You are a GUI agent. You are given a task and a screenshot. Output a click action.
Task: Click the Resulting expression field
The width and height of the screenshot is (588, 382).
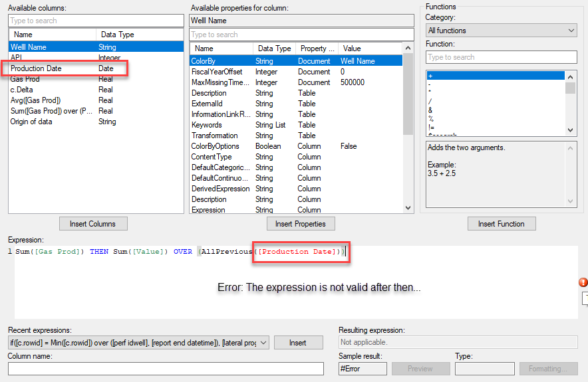(x=458, y=342)
